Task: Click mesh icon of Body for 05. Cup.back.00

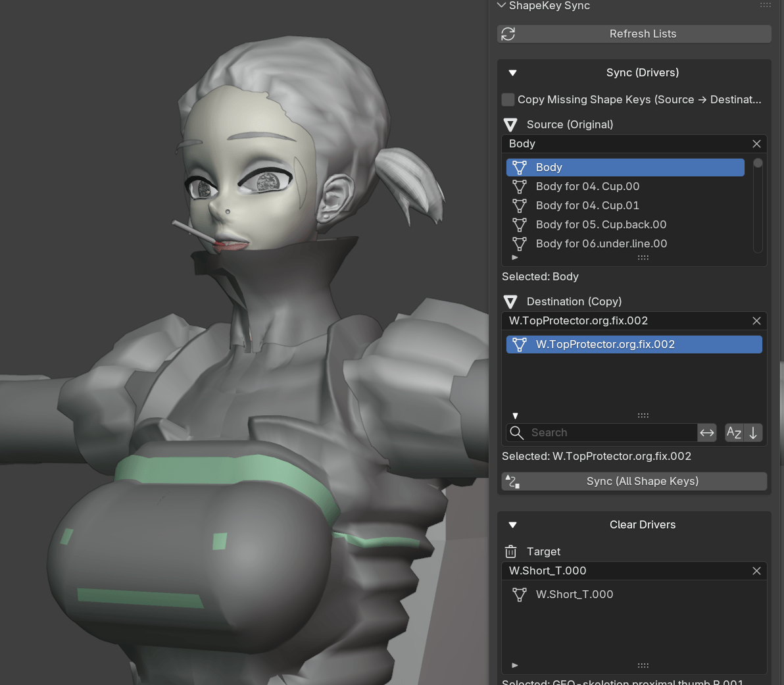Action: point(520,224)
